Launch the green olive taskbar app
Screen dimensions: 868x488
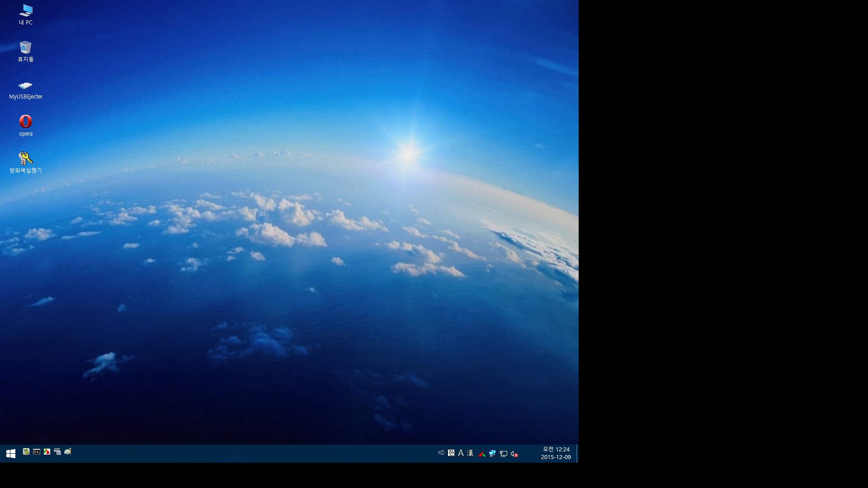pos(26,451)
